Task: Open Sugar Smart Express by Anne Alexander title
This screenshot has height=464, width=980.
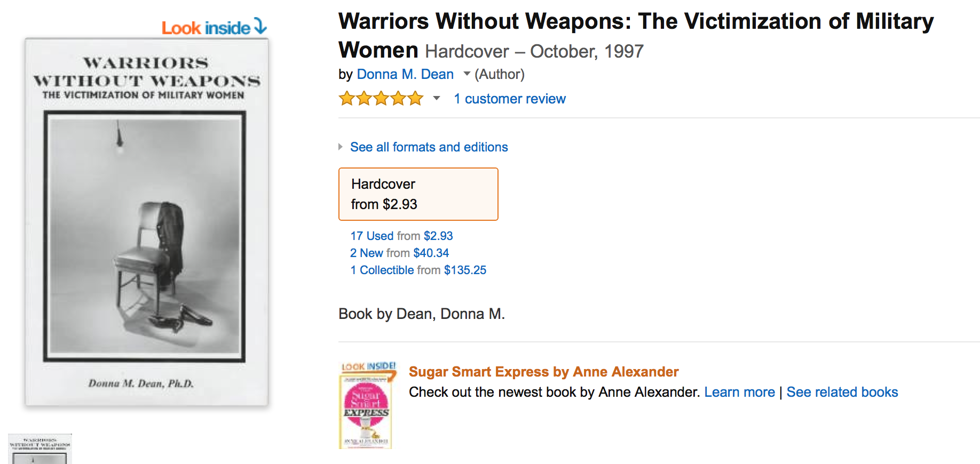Action: pos(543,372)
